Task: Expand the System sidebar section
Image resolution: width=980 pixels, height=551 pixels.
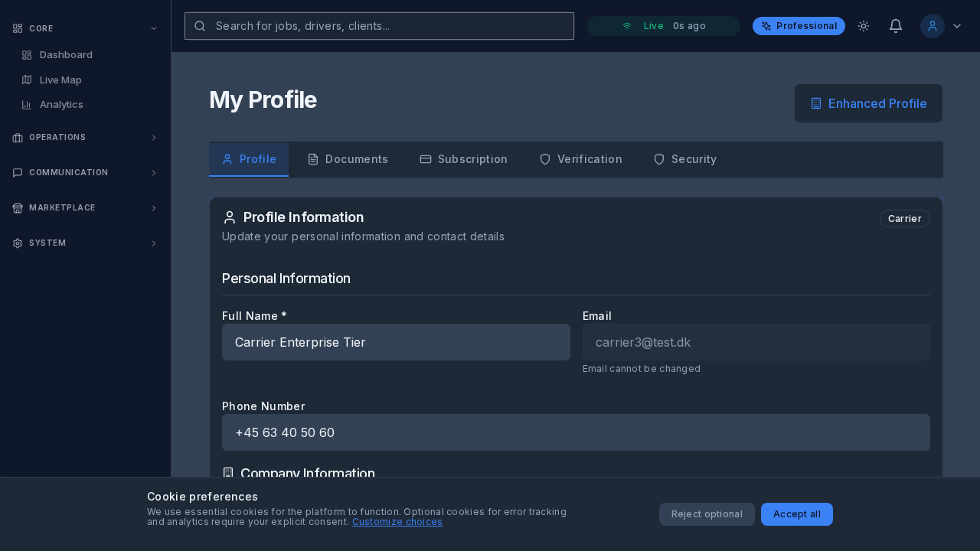Action: [x=154, y=243]
